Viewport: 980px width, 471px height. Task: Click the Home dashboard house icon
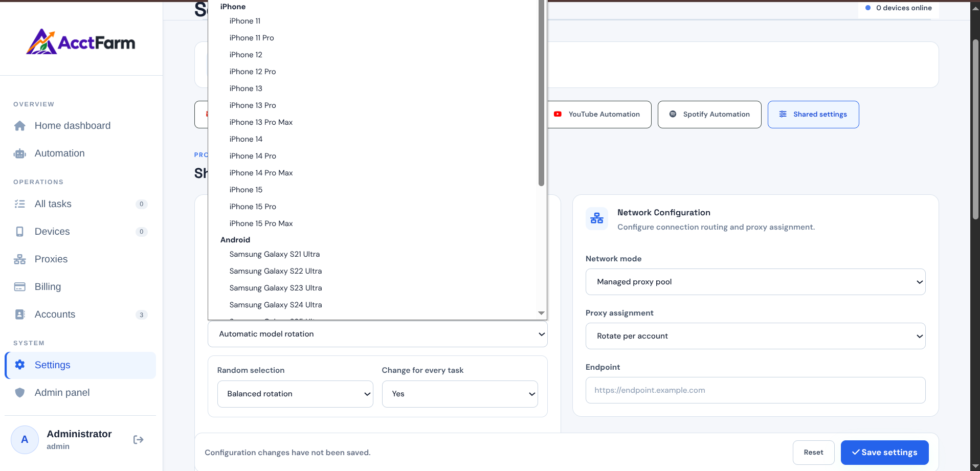pyautogui.click(x=20, y=126)
